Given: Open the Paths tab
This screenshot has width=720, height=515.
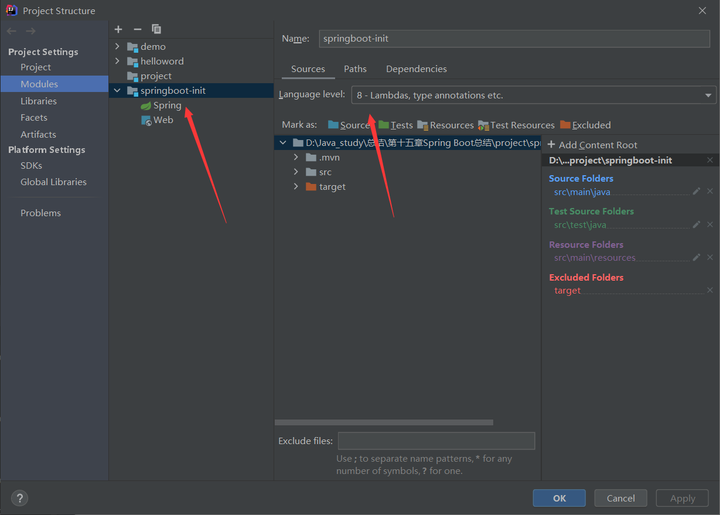Looking at the screenshot, I should click(x=355, y=69).
